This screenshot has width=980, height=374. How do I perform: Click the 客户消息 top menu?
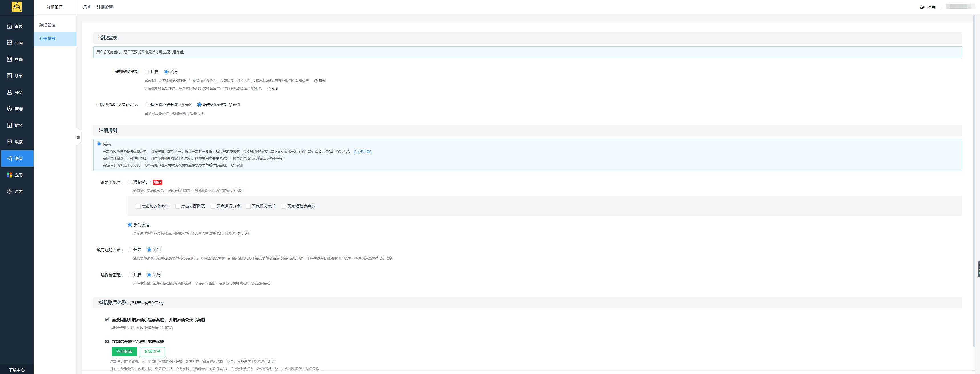[927, 7]
